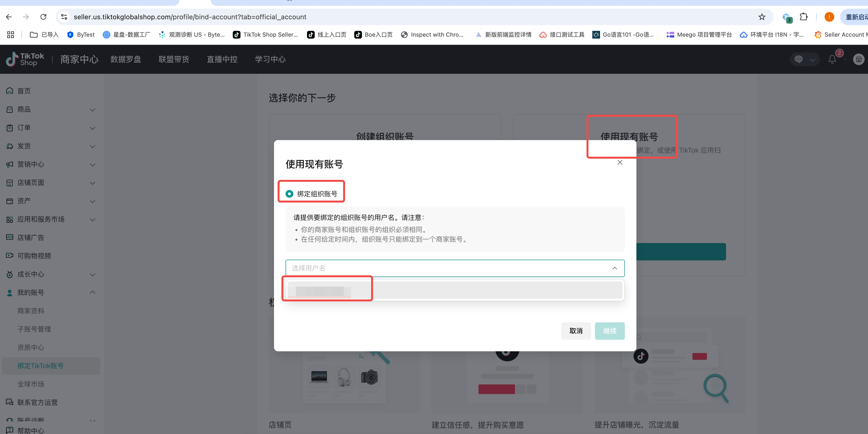Select the 绑定组织账号 radio button
The height and width of the screenshot is (434, 868).
[x=289, y=194]
